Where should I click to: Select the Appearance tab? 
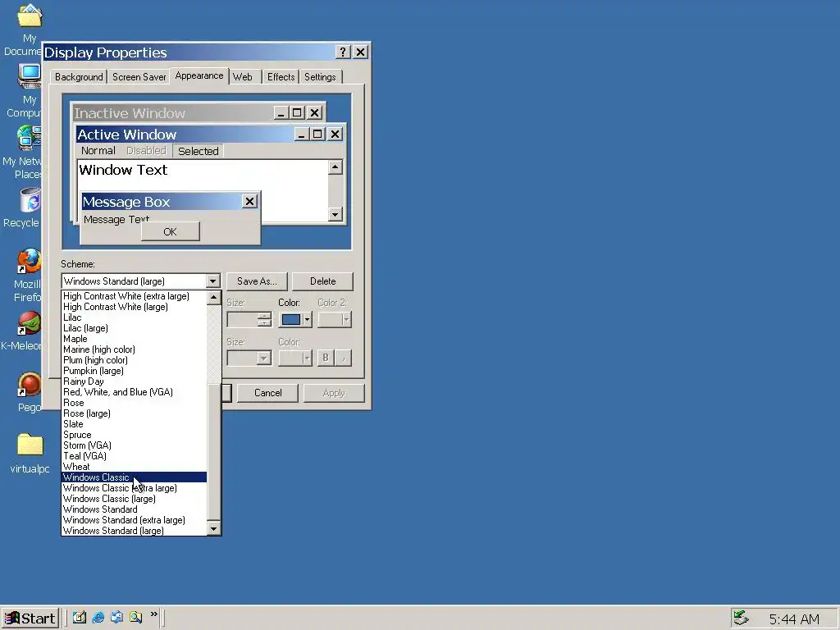(x=199, y=75)
